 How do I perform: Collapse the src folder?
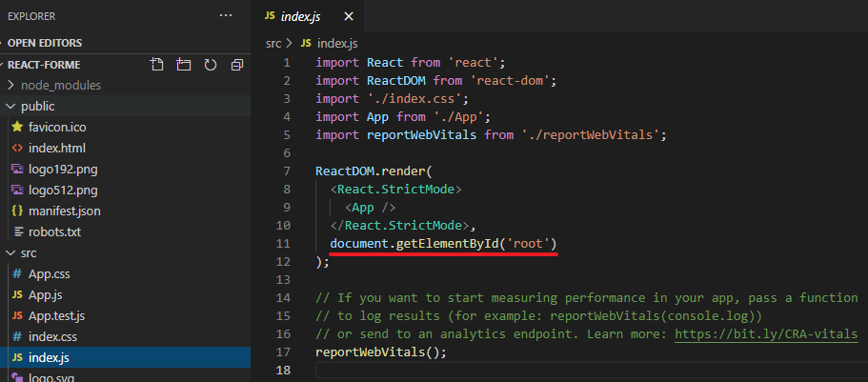point(125,253)
